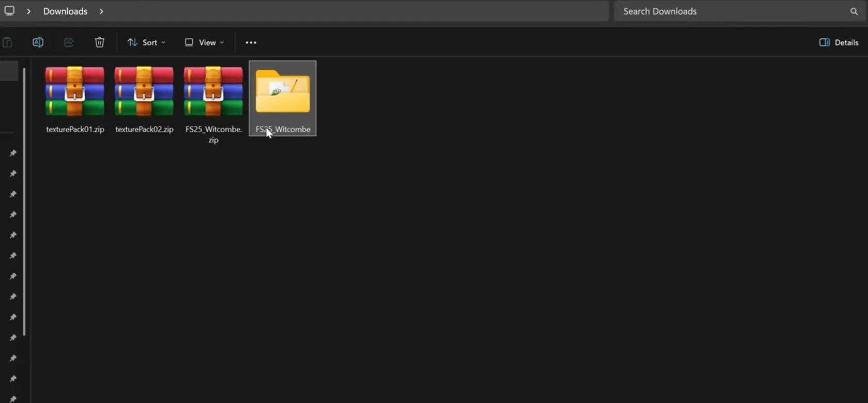868x403 pixels.
Task: Click the texturePack02.zip file name
Action: point(144,129)
